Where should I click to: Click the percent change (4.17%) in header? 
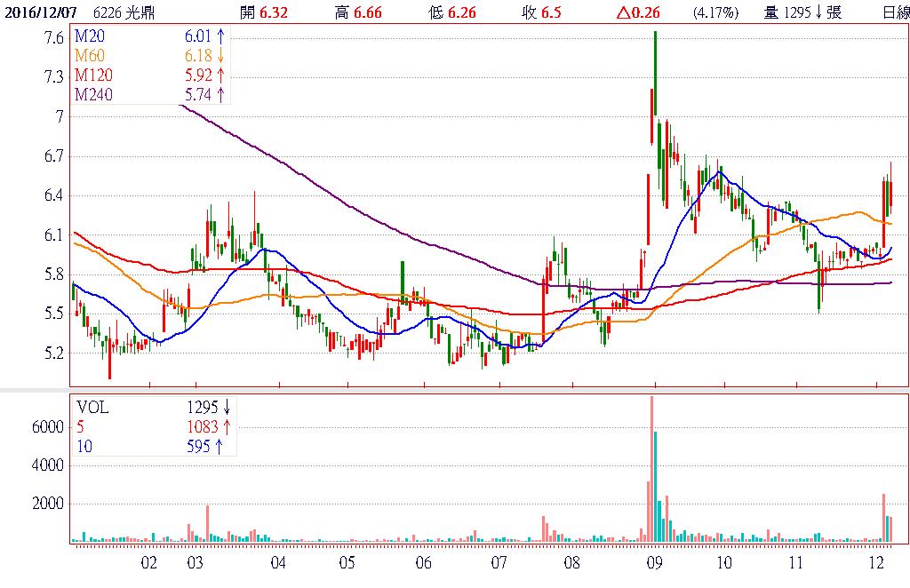coord(714,12)
